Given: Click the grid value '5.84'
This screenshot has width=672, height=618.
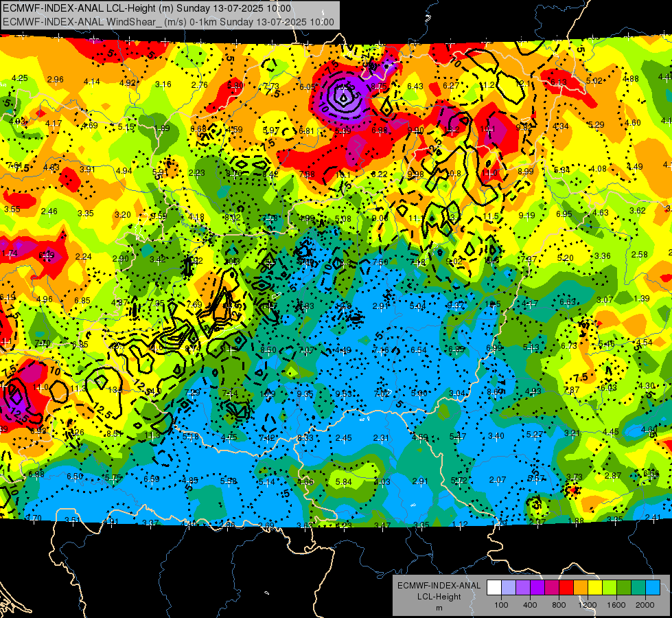Looking at the screenshot, I should (344, 482).
